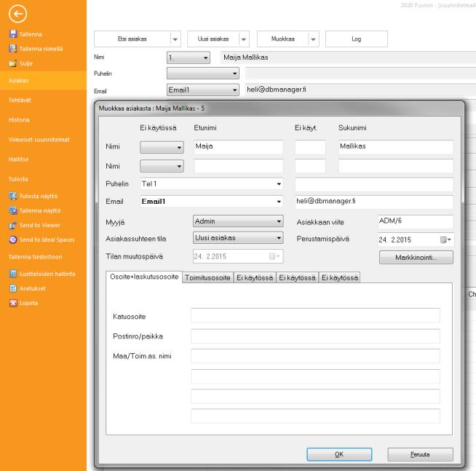Click the Postinro/paikka input field

point(315,336)
